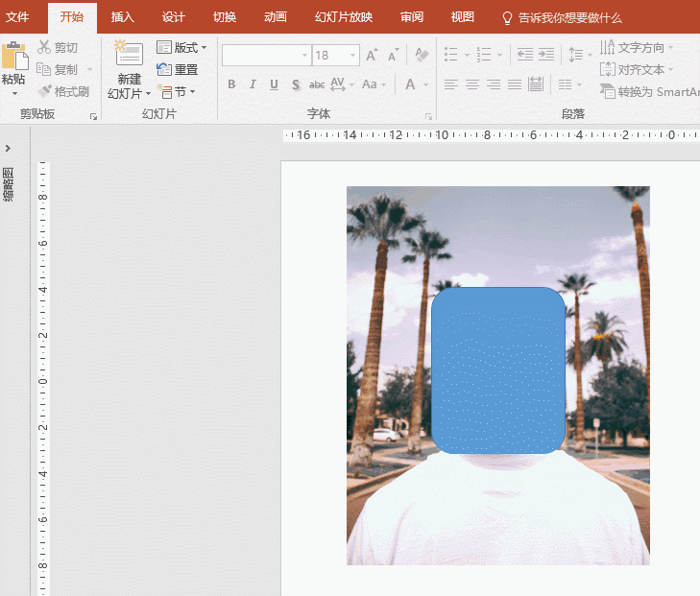
Task: Switch to the 切换 (Transitions) tab
Action: (225, 17)
